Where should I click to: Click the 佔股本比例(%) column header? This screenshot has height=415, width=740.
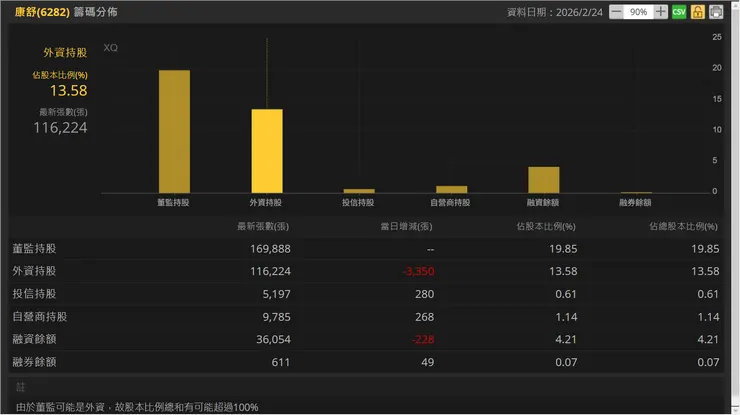point(546,227)
